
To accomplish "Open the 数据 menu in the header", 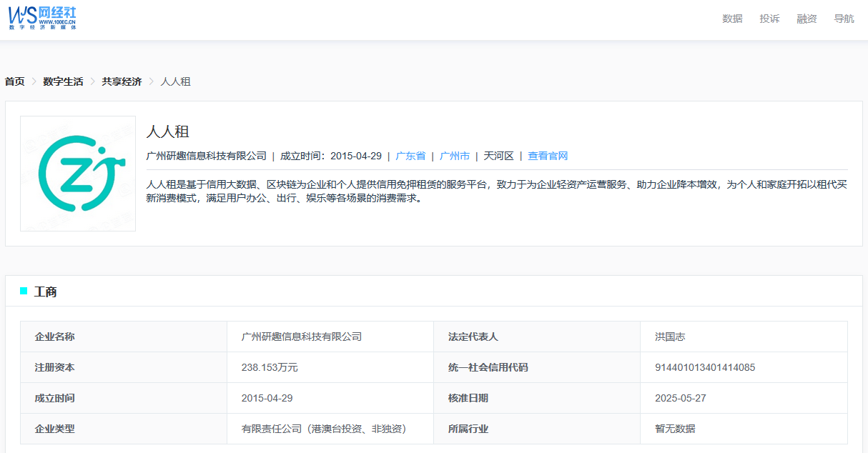I will (x=732, y=19).
